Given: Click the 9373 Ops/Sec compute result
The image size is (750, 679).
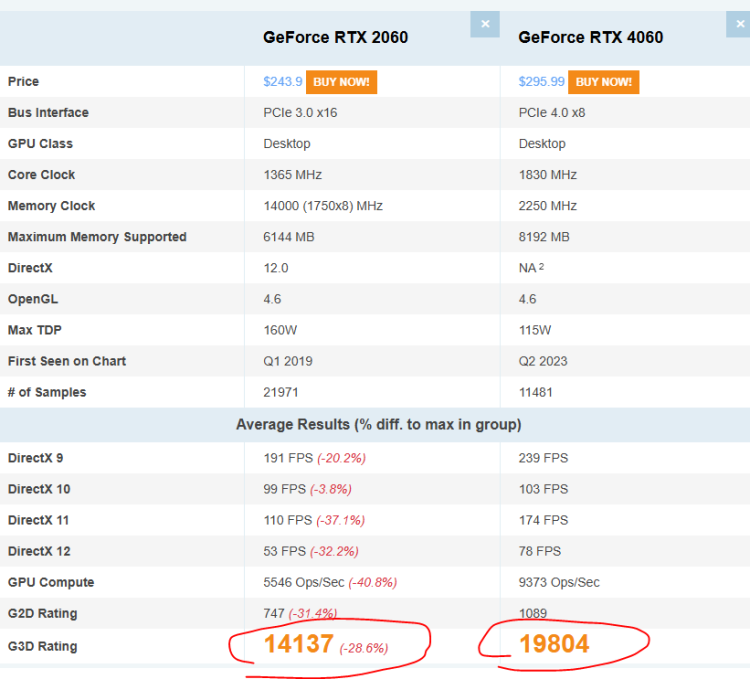Looking at the screenshot, I should [x=559, y=582].
